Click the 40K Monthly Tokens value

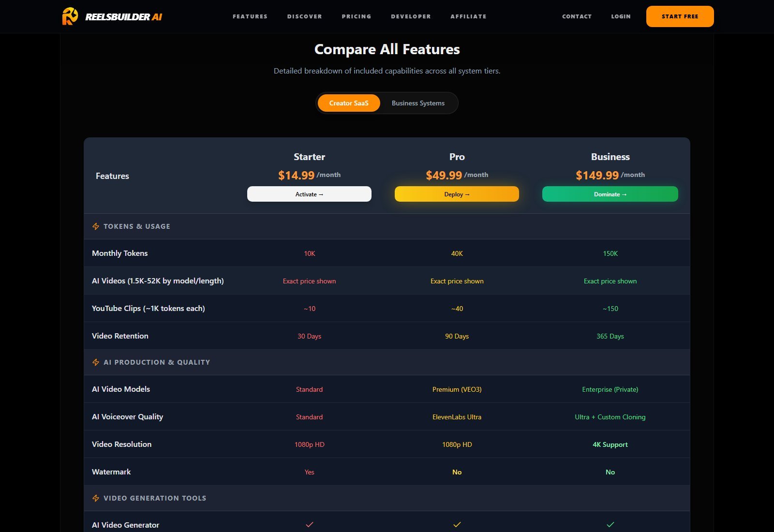pos(457,253)
